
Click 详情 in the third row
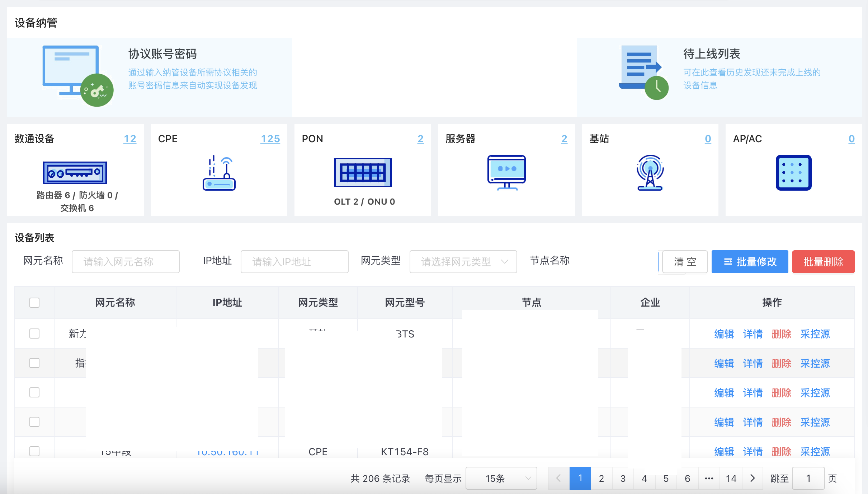[x=753, y=393]
